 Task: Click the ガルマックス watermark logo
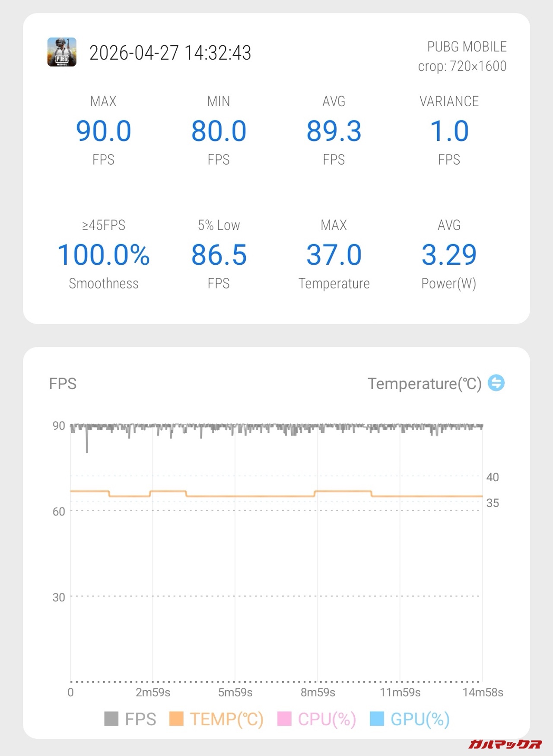pyautogui.click(x=505, y=744)
